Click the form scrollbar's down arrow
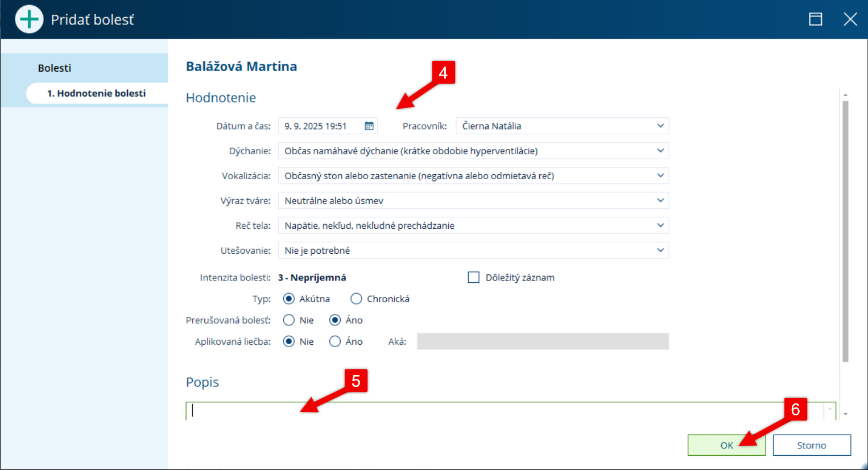Screen dimensions: 868x470 coord(845,414)
